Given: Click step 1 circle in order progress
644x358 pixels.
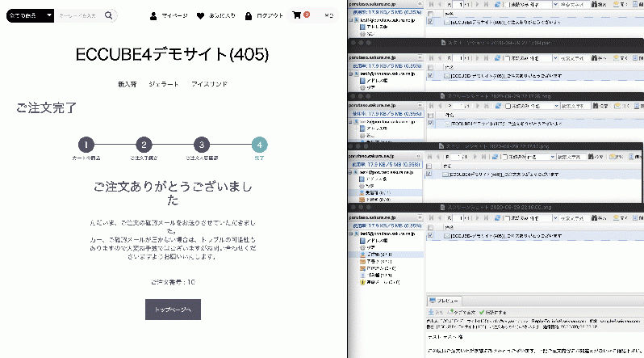Looking at the screenshot, I should pyautogui.click(x=86, y=145).
